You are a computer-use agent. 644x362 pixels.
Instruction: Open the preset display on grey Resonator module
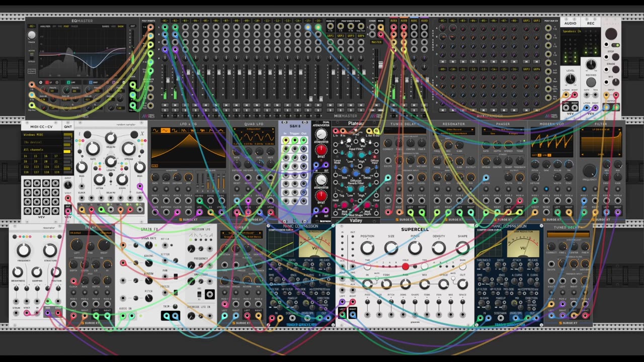(x=453, y=131)
